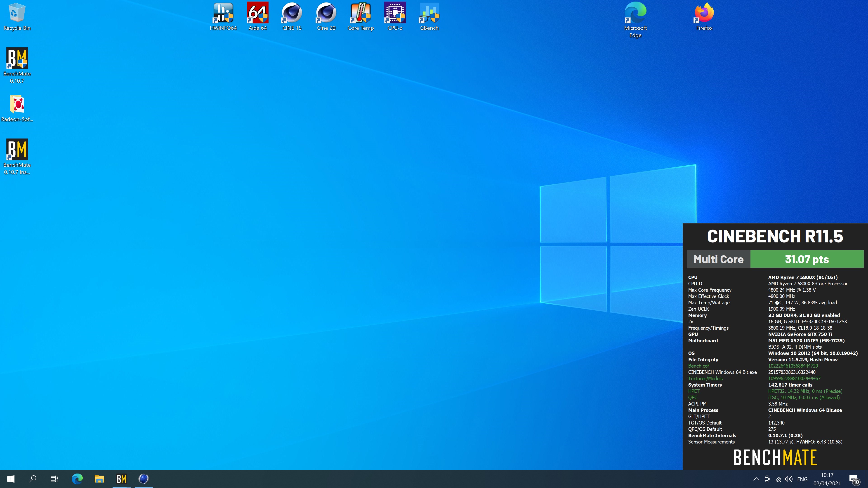Click the green Bench.cof label
Screen dimensions: 868x488
pyautogui.click(x=698, y=366)
